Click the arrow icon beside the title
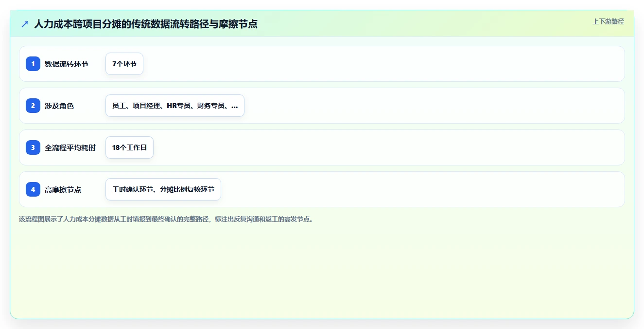 click(25, 24)
